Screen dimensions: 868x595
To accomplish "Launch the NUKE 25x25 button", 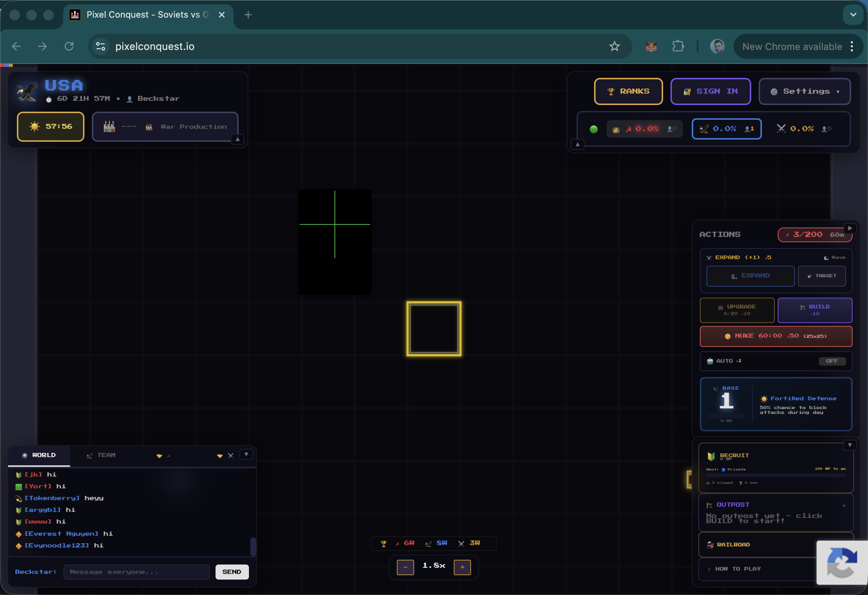I will pyautogui.click(x=776, y=336).
